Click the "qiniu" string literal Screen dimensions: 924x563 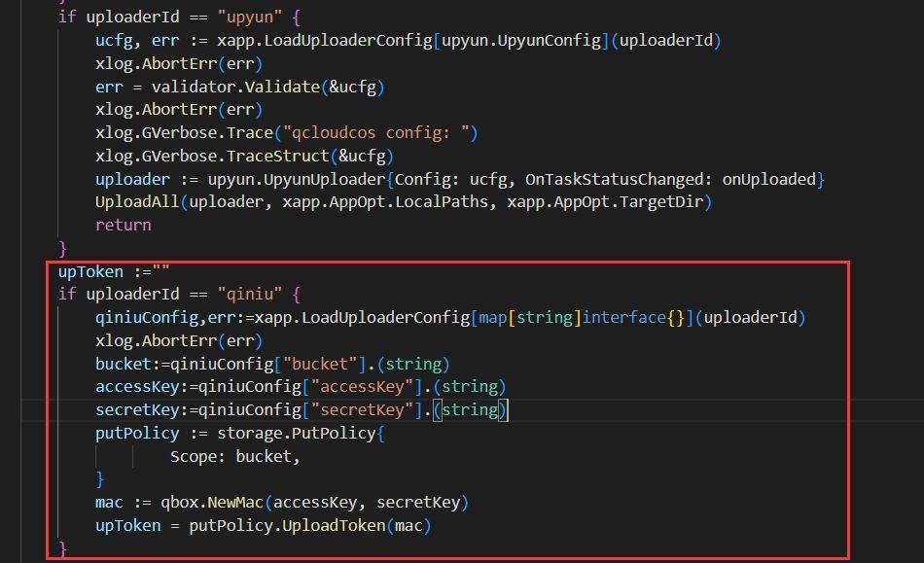tap(250, 294)
